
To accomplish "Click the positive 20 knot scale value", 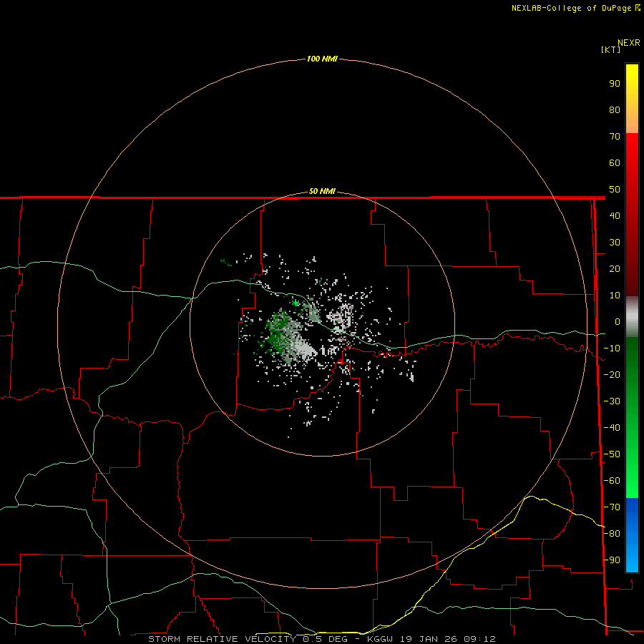I will coord(615,268).
